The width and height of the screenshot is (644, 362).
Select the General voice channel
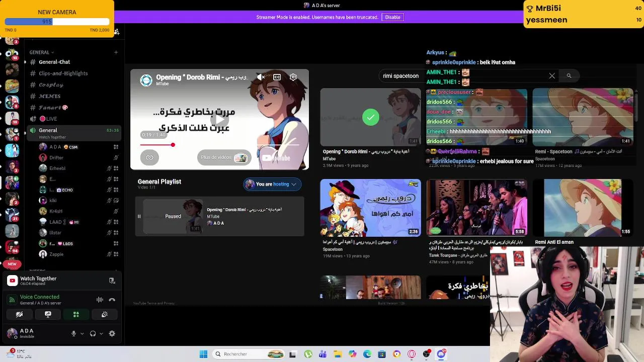pos(74,133)
